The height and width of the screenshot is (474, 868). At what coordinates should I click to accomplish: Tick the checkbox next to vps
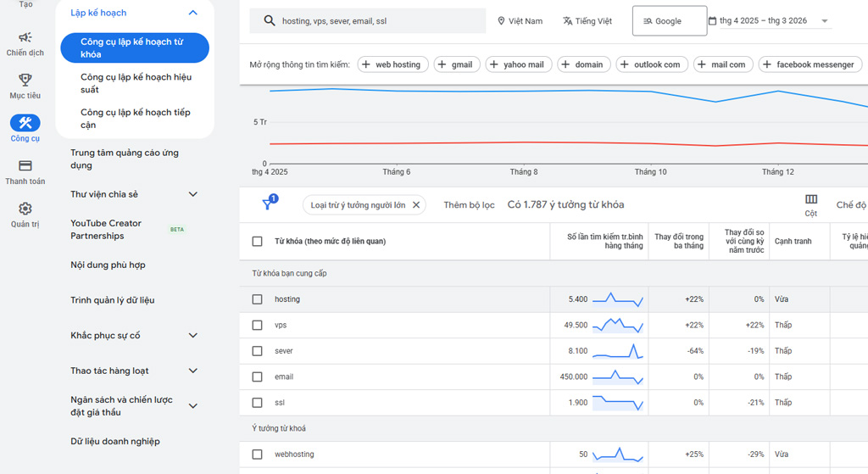click(x=257, y=325)
